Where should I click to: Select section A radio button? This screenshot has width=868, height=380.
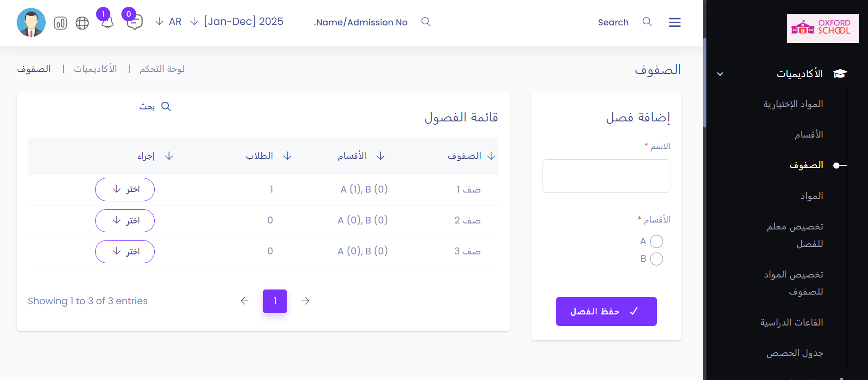656,241
